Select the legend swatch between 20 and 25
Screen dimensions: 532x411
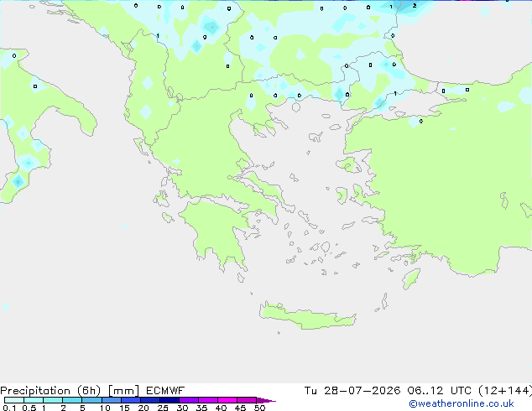[150, 400]
